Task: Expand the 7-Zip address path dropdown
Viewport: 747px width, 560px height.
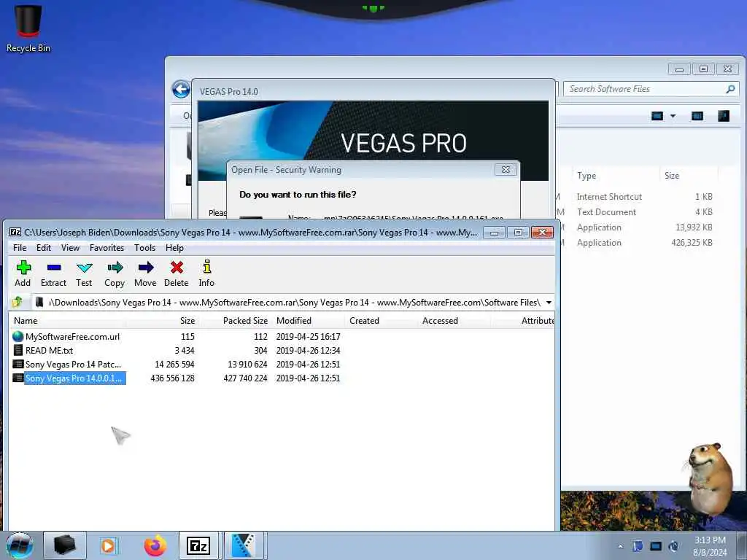Action: [x=549, y=303]
